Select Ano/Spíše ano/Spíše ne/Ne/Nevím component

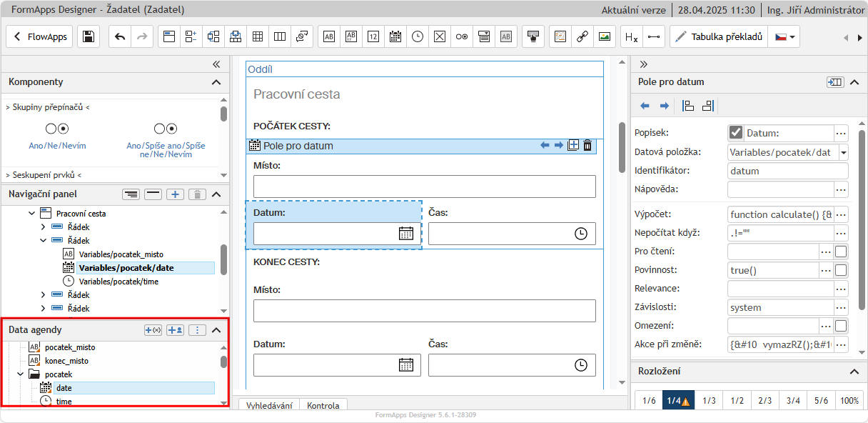click(x=166, y=139)
